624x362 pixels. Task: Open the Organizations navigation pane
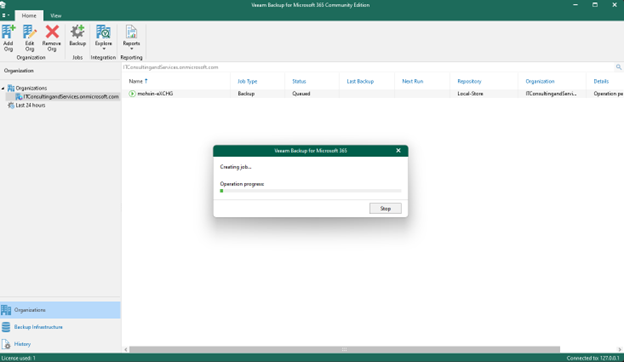pos(60,310)
